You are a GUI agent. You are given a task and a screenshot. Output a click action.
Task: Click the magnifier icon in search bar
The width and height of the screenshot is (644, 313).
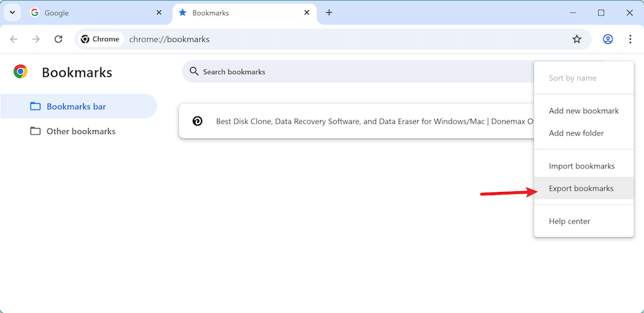tap(194, 71)
